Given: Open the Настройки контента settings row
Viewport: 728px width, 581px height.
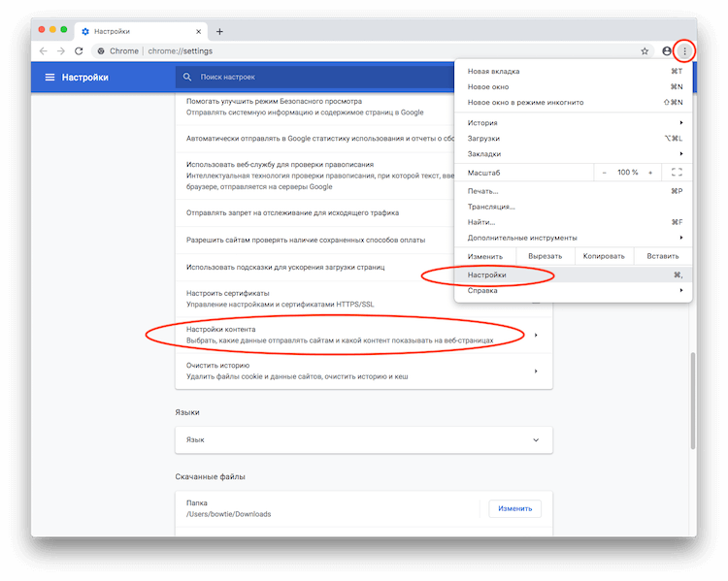Looking at the screenshot, I should [x=359, y=336].
